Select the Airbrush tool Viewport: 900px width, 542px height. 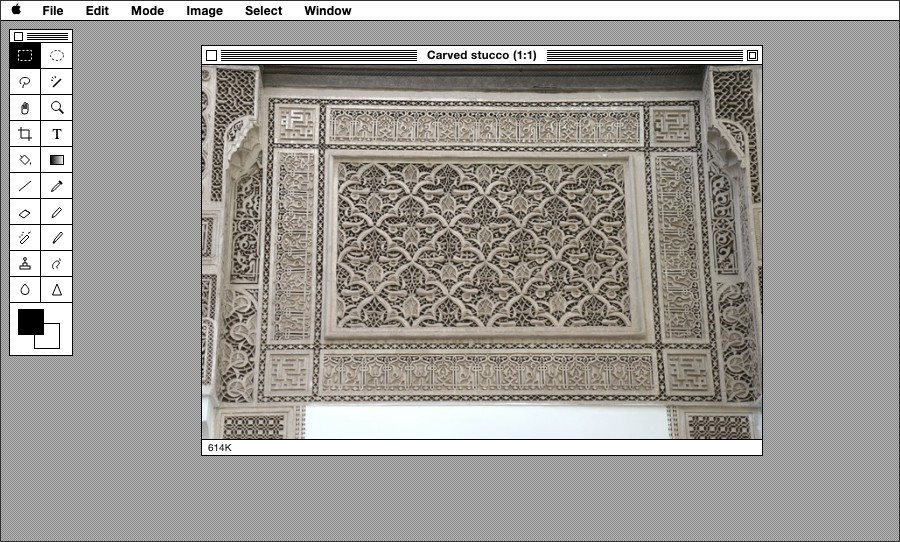point(25,238)
